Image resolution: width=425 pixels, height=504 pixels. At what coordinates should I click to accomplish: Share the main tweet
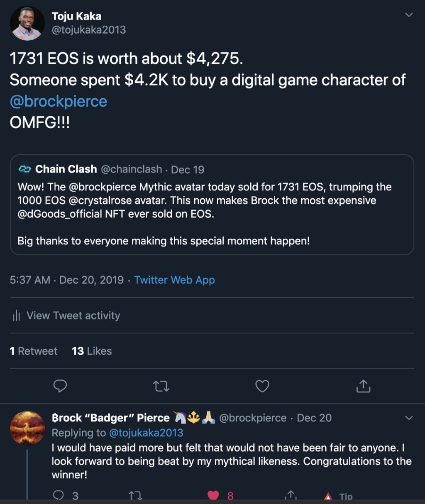[x=363, y=386]
